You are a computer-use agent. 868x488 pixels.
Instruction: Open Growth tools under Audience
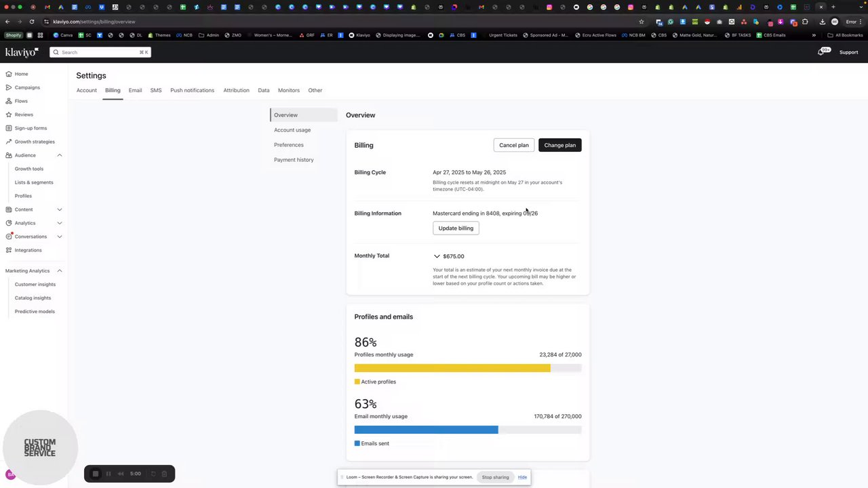[x=29, y=169]
